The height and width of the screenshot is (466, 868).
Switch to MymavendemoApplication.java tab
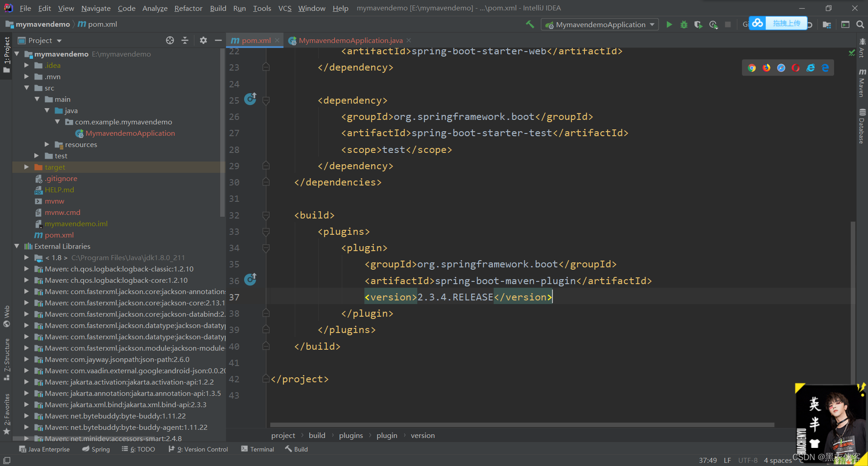click(350, 40)
